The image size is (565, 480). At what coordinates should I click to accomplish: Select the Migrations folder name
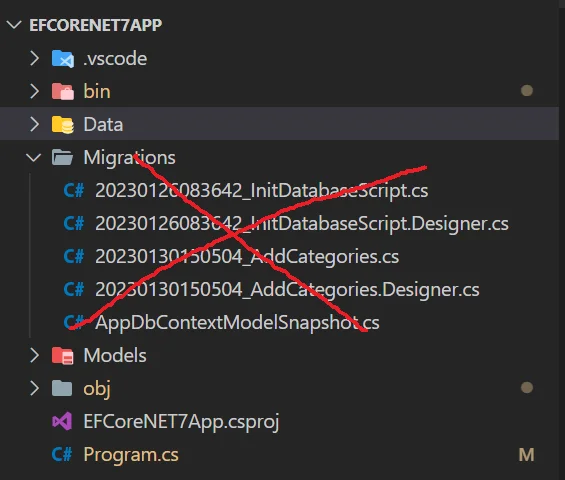(x=129, y=158)
